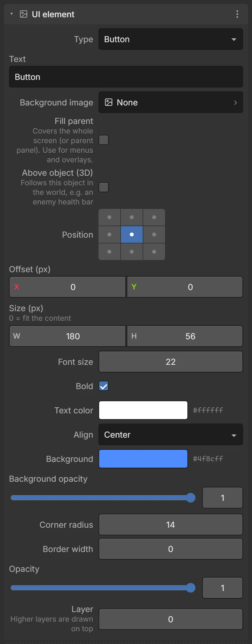Open the Type dropdown showing Button

[x=171, y=39]
